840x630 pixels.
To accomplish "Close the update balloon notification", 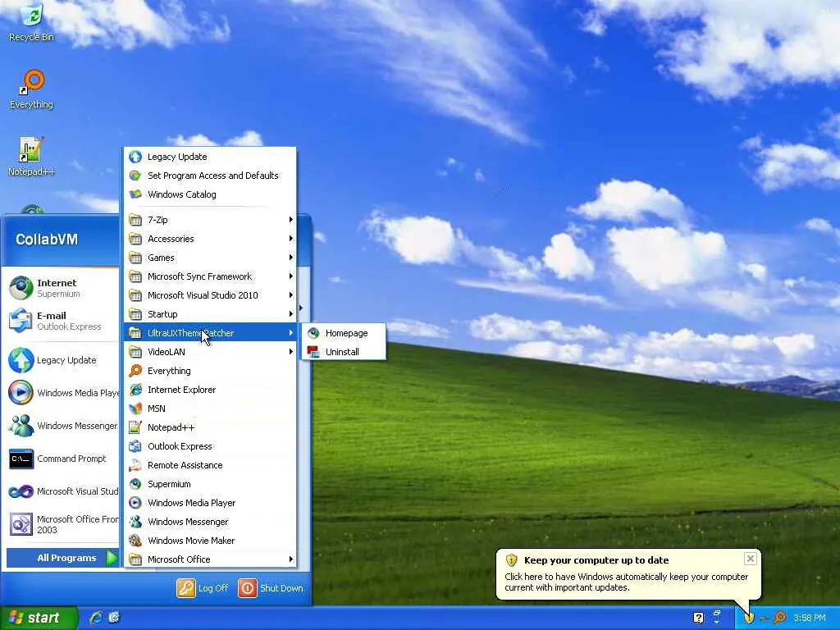I will (750, 559).
